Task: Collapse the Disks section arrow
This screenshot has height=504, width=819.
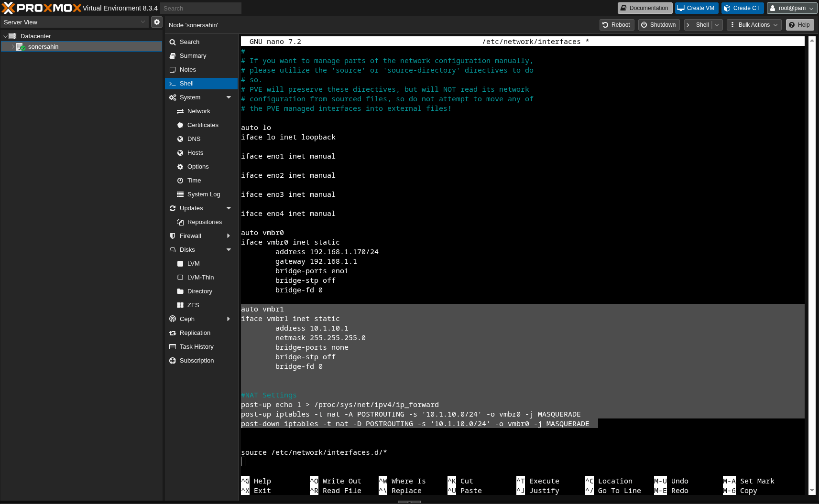Action: coord(229,250)
